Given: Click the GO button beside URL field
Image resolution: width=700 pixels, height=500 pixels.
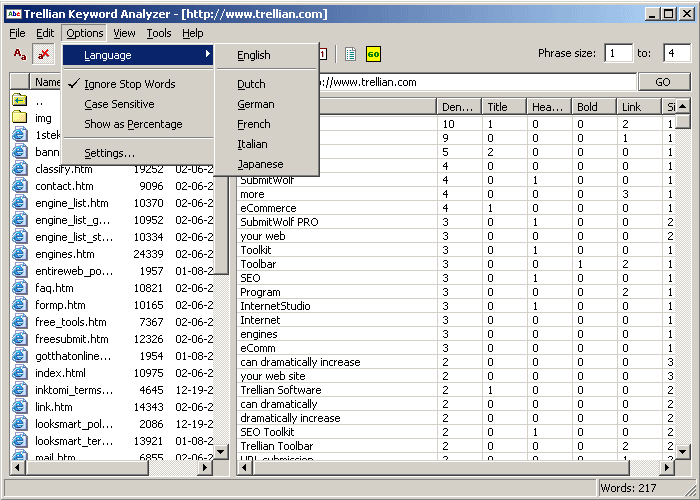Looking at the screenshot, I should [x=663, y=82].
